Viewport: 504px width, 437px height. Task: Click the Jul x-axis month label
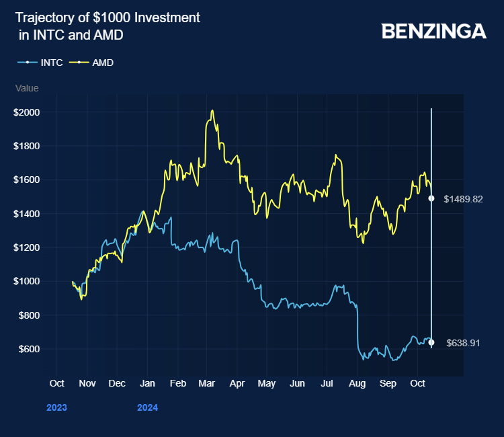(327, 384)
